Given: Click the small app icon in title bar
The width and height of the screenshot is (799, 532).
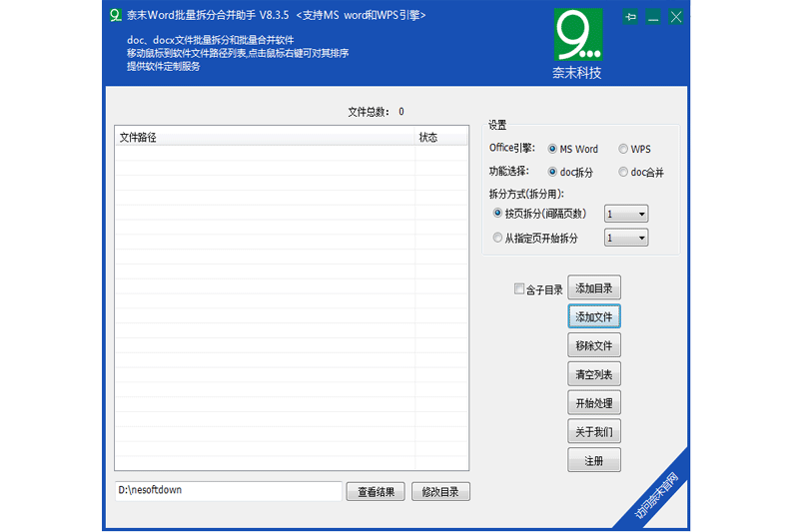Looking at the screenshot, I should coord(116,15).
